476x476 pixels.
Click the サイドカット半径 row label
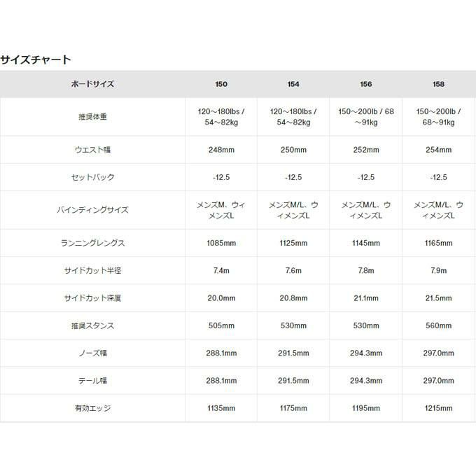click(x=92, y=270)
